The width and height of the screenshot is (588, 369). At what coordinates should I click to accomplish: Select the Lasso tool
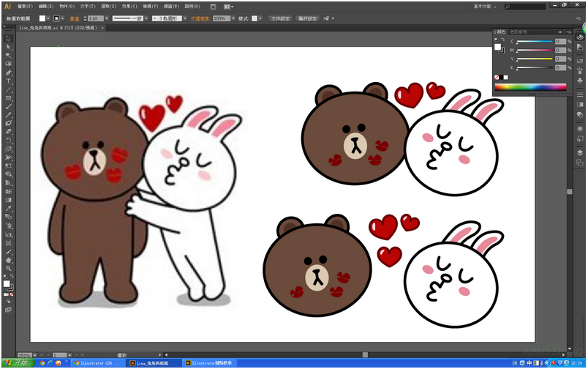pos(8,64)
